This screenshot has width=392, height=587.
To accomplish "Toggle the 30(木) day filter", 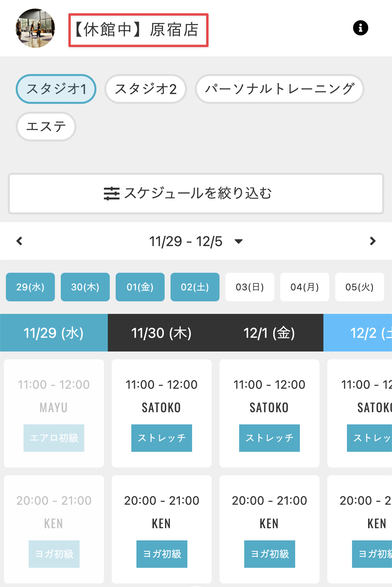I will click(x=85, y=287).
